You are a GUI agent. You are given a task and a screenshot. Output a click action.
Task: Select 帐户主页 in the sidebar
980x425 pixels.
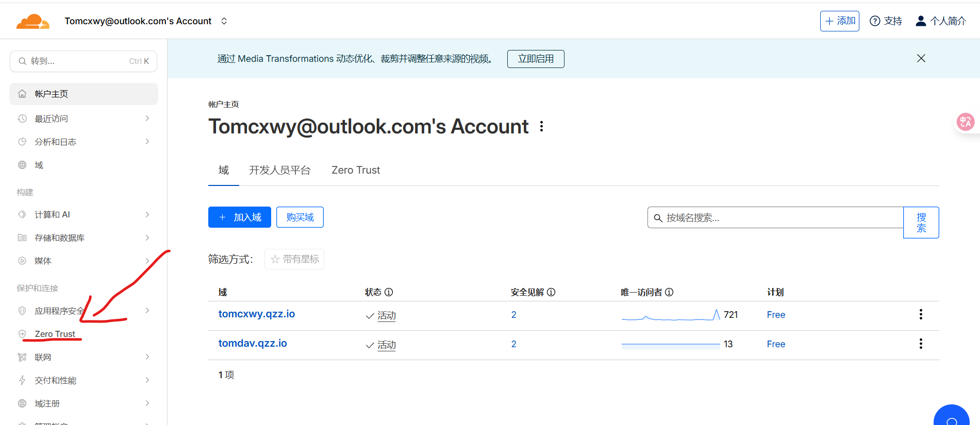click(x=84, y=94)
